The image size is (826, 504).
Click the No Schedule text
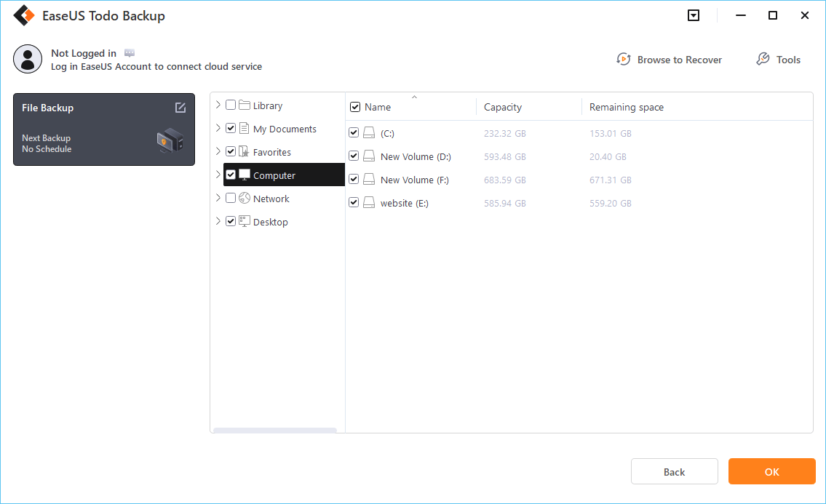[47, 149]
